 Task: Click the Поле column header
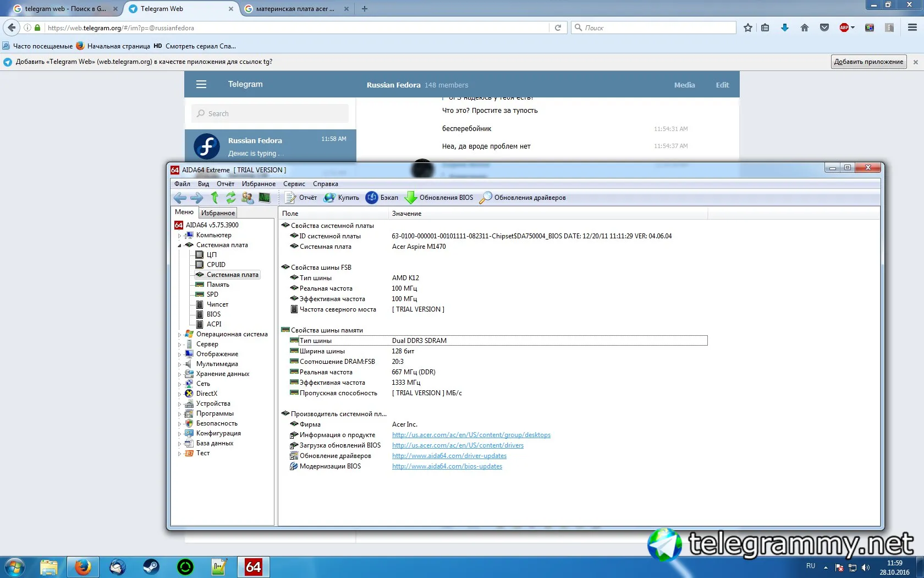tap(333, 214)
